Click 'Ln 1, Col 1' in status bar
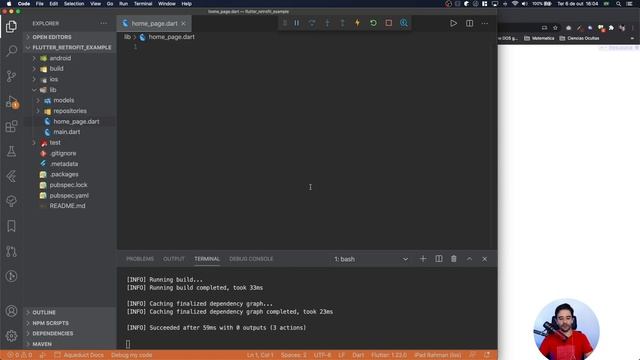640x360 pixels. pyautogui.click(x=260, y=356)
